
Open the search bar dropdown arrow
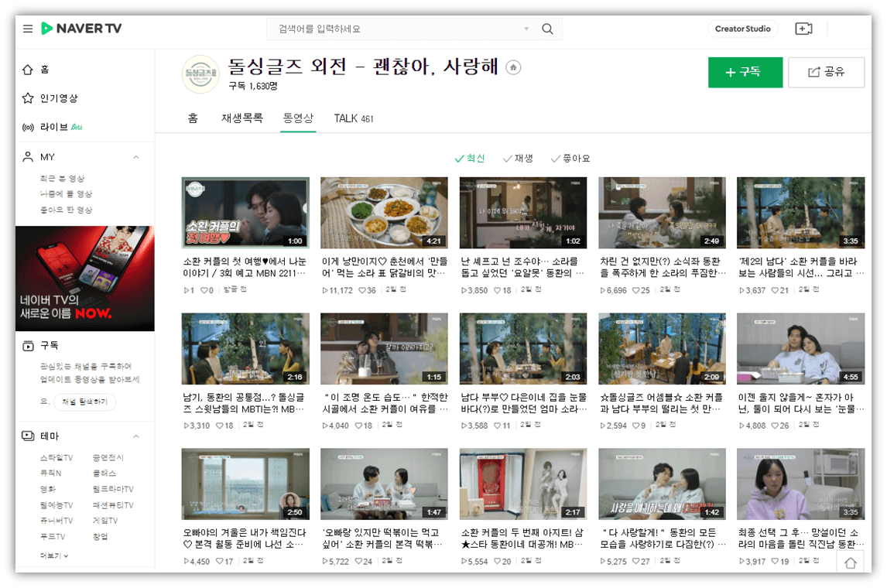pos(526,29)
